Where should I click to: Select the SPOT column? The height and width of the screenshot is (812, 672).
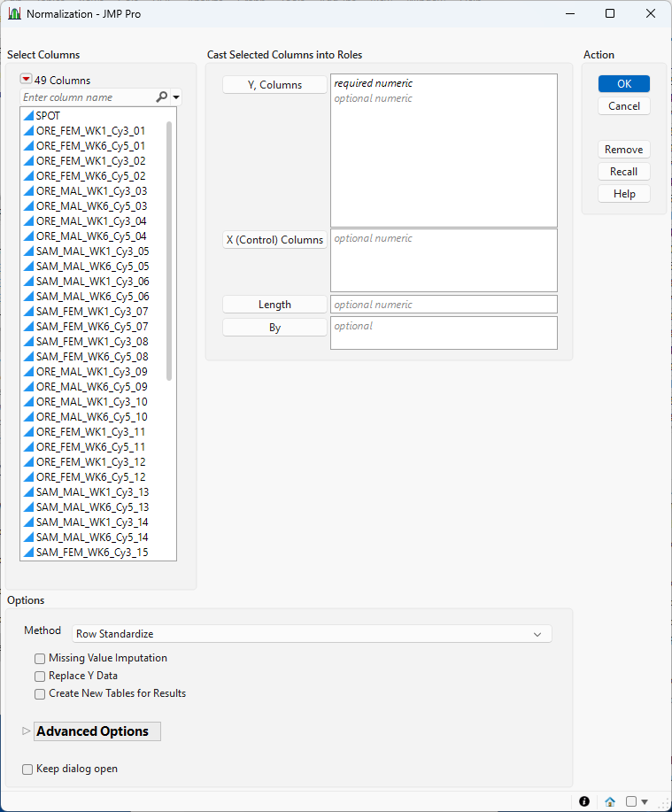97,115
